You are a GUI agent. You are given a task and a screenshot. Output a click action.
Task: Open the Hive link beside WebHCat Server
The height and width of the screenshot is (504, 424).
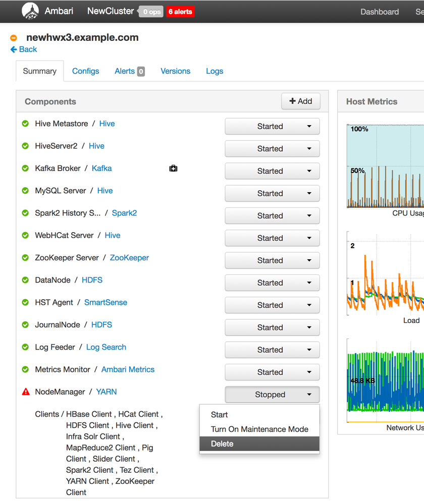112,235
